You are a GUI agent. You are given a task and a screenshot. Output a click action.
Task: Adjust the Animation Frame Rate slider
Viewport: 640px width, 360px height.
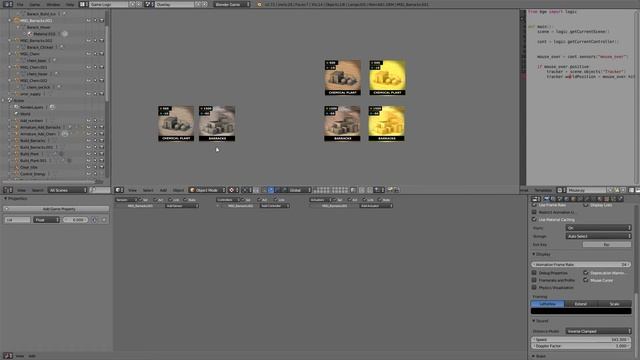[581, 264]
